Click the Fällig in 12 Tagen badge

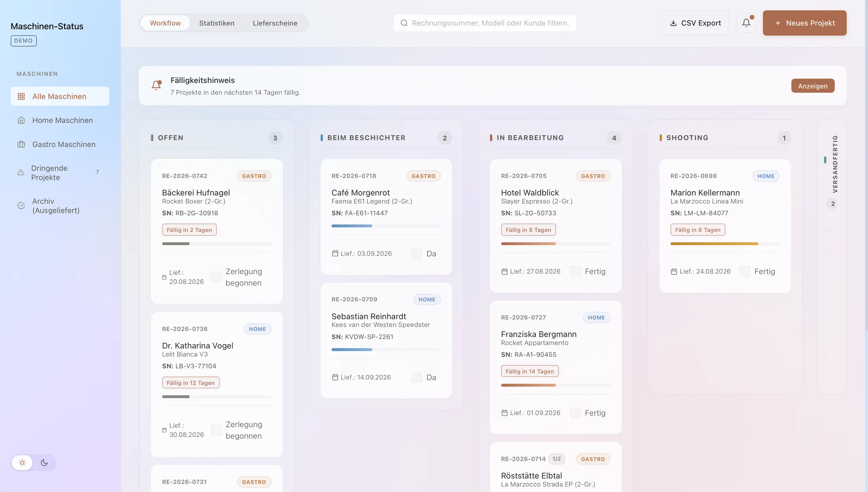pos(191,383)
